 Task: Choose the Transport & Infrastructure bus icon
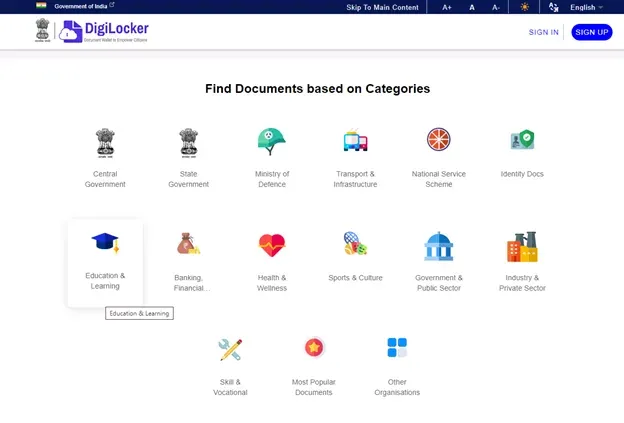pyautogui.click(x=355, y=140)
